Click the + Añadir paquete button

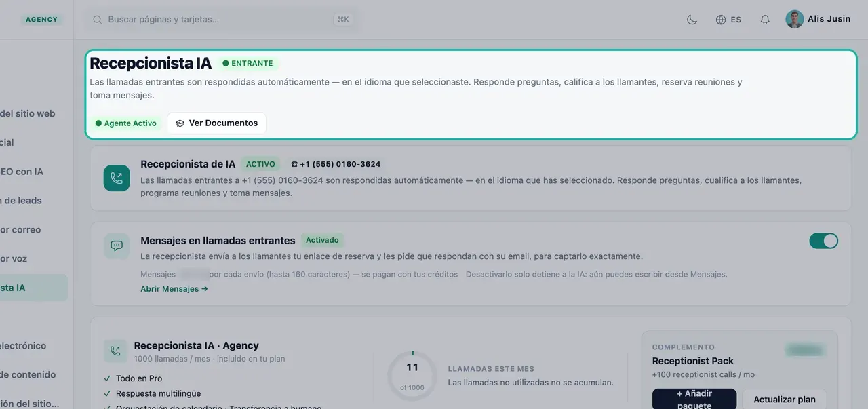click(x=694, y=399)
